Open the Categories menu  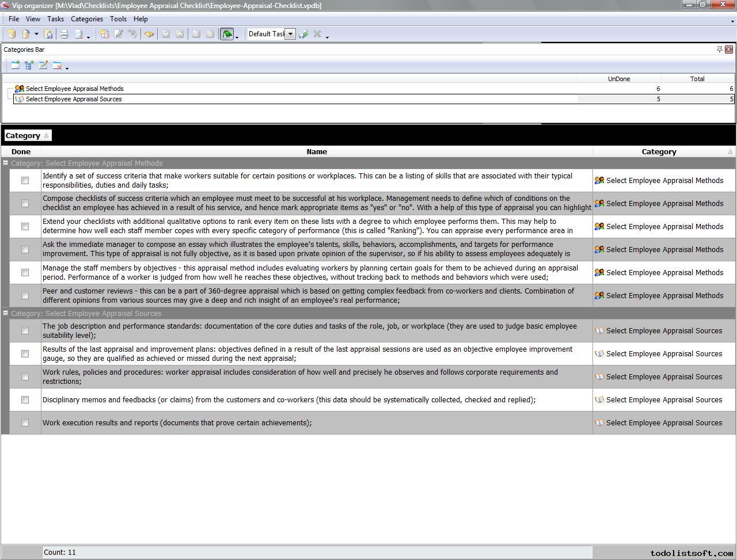click(86, 19)
